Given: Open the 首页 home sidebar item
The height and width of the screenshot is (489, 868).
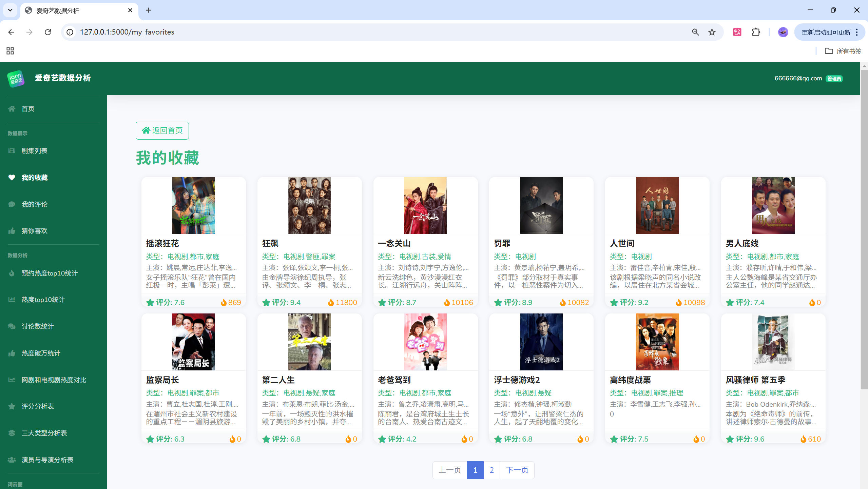Looking at the screenshot, I should (x=28, y=109).
